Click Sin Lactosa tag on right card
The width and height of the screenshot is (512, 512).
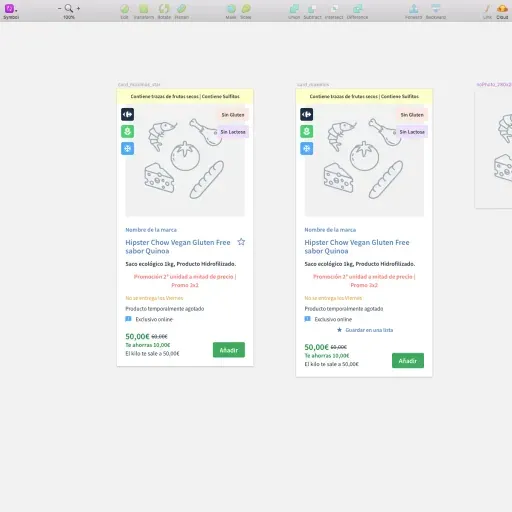click(x=412, y=132)
